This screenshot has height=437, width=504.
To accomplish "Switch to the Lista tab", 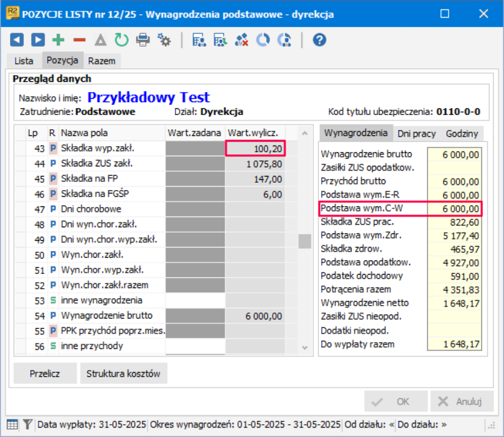I will [24, 61].
